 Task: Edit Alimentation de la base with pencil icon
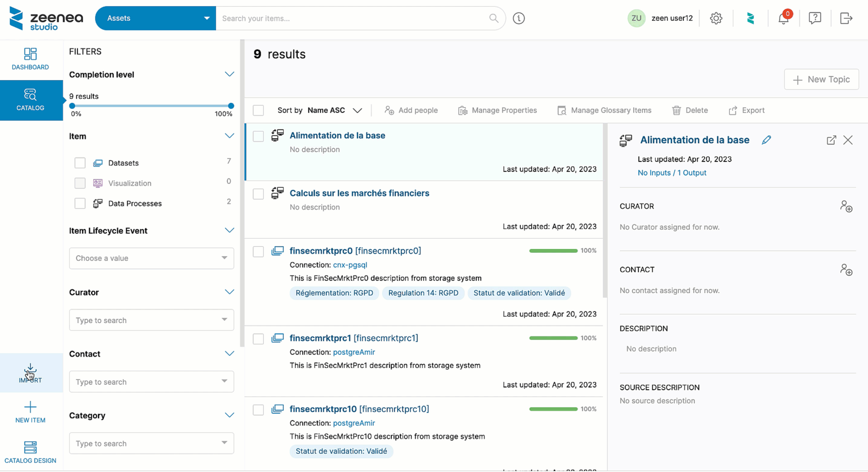point(766,140)
